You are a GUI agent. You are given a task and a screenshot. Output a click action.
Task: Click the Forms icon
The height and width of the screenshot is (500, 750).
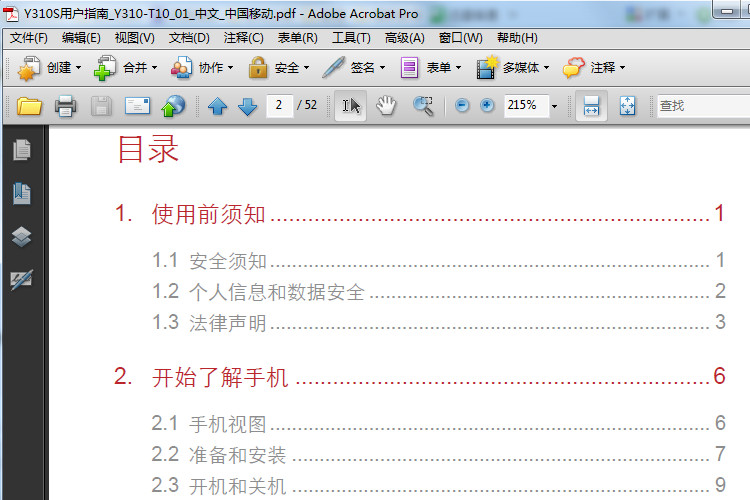(x=409, y=68)
